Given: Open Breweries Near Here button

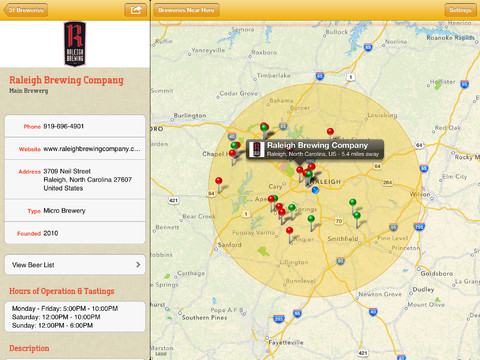Looking at the screenshot, I should 186,10.
